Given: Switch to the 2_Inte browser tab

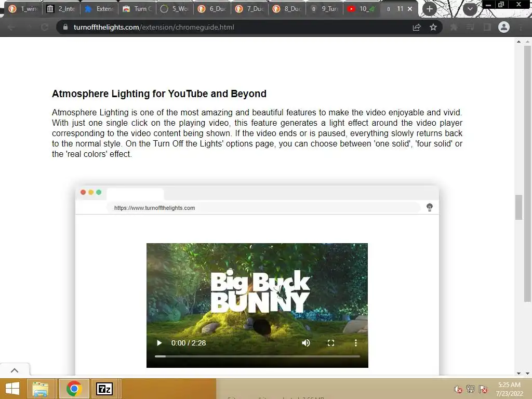Looking at the screenshot, I should (61, 9).
